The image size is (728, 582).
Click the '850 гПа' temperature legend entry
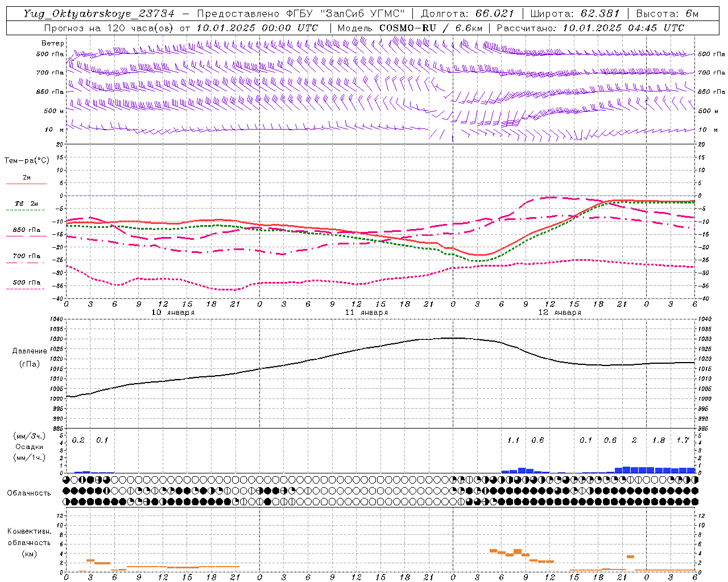27,230
